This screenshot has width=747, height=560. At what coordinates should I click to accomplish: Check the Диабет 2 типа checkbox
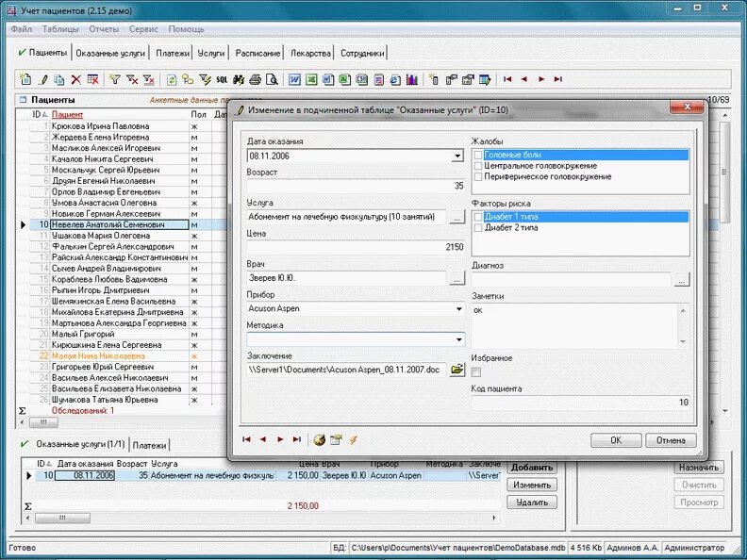click(478, 227)
